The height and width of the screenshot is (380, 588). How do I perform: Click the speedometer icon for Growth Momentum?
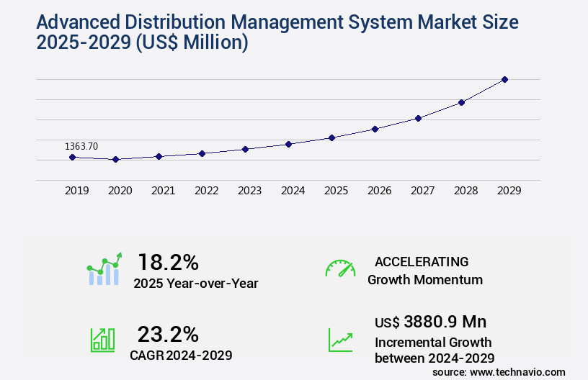tap(340, 268)
